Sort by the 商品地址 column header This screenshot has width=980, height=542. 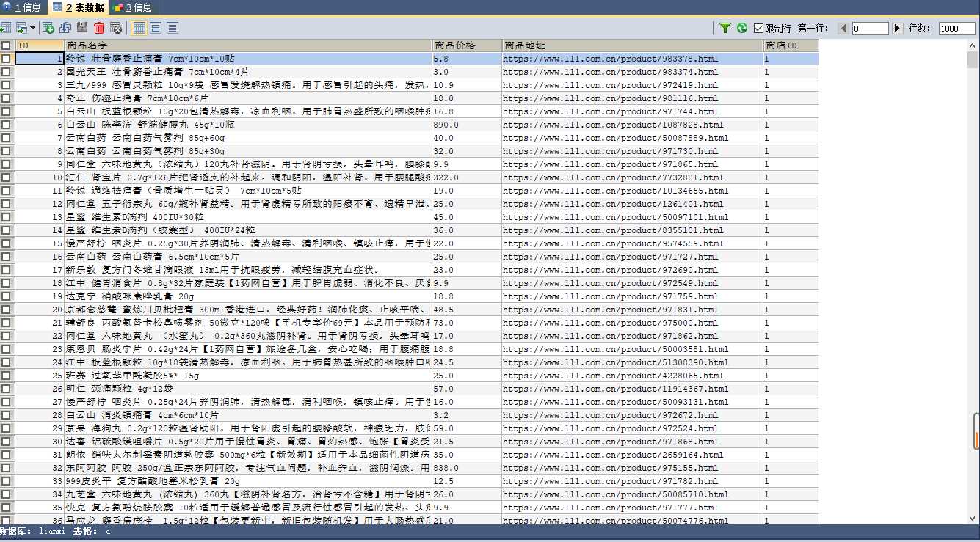click(633, 45)
